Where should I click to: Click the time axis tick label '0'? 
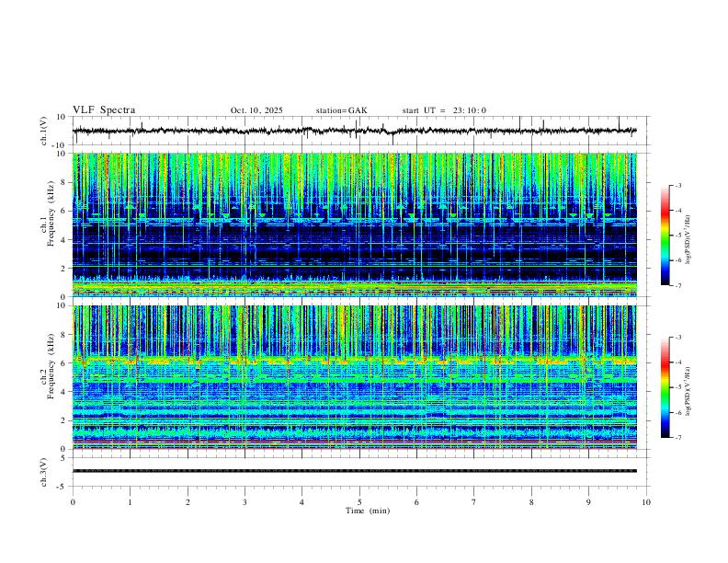click(73, 502)
